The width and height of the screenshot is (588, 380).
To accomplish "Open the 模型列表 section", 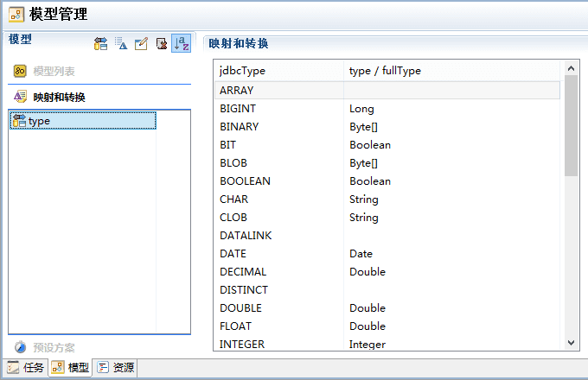I will click(99, 71).
